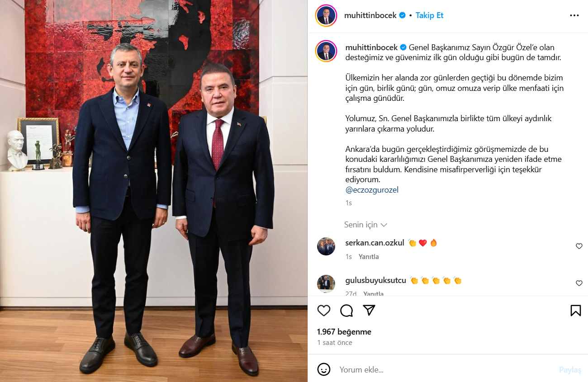
Task: Share the post with the paper plane icon
Action: click(x=369, y=310)
